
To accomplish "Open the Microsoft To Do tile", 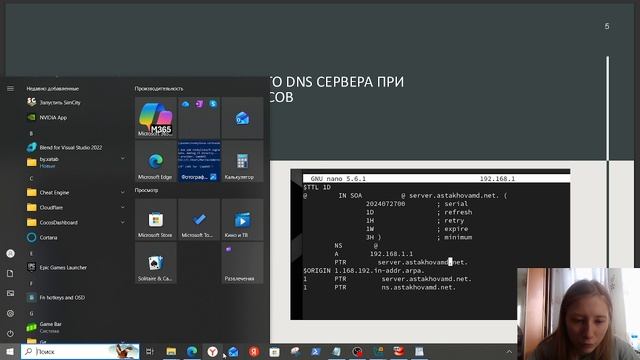I will point(199,220).
